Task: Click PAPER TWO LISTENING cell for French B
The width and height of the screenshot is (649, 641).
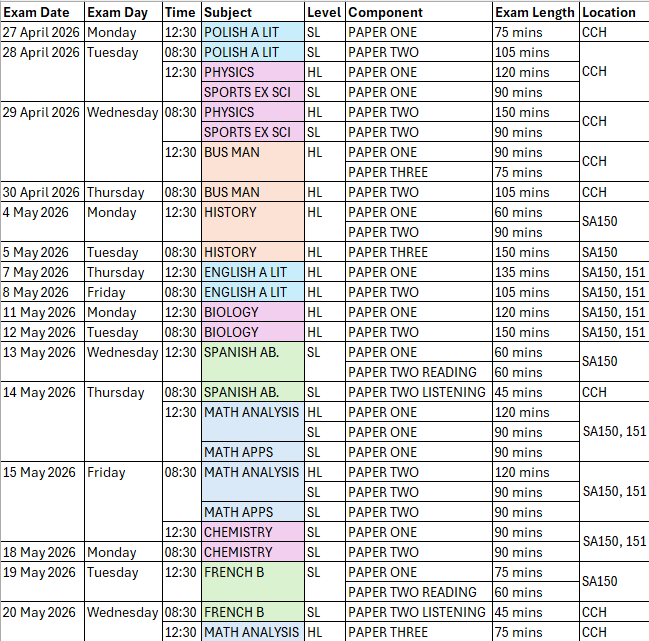Action: (x=419, y=612)
